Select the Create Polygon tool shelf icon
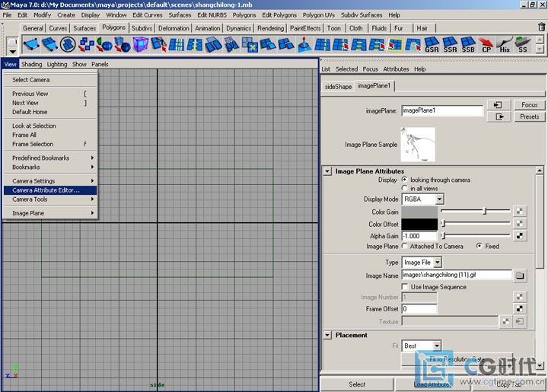 tap(31, 45)
